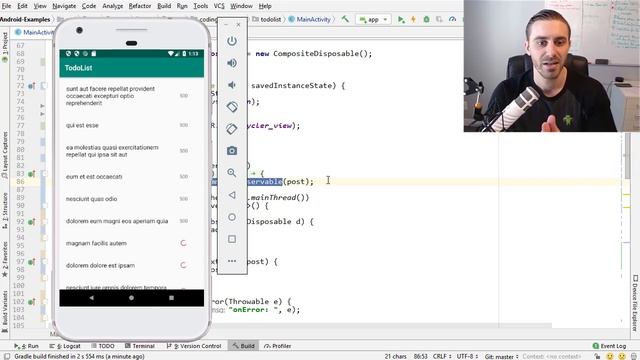Tap the Android back button on phone screen

tap(91, 298)
